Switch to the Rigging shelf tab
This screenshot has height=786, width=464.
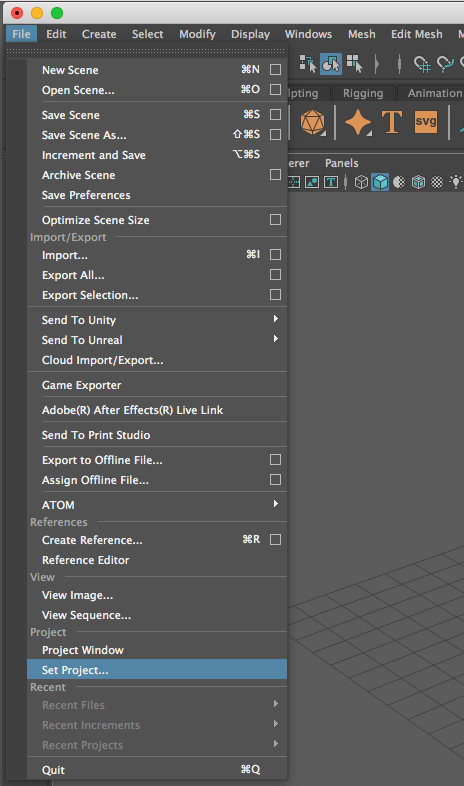click(363, 93)
